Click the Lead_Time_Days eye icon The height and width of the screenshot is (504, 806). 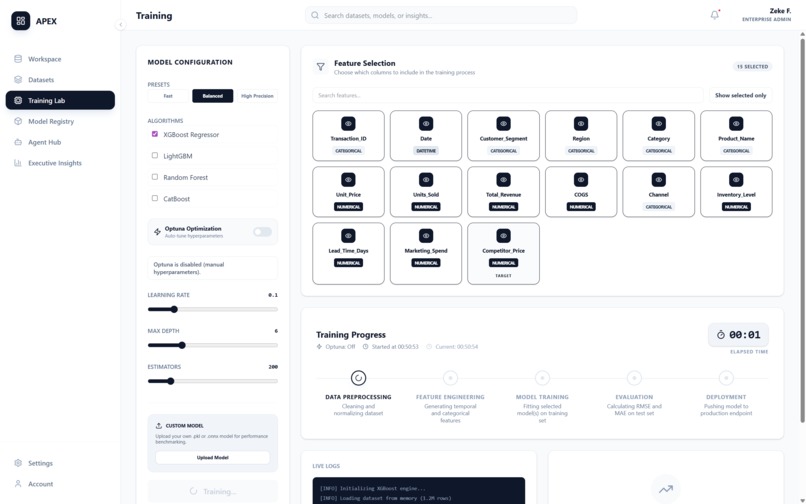pos(348,236)
